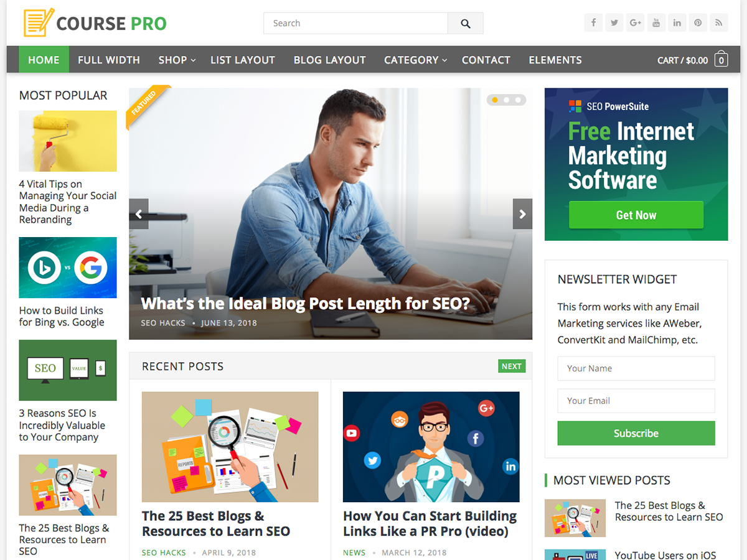Screen dimensions: 747x560
Task: Open the shopping cart bag icon
Action: pyautogui.click(x=721, y=59)
